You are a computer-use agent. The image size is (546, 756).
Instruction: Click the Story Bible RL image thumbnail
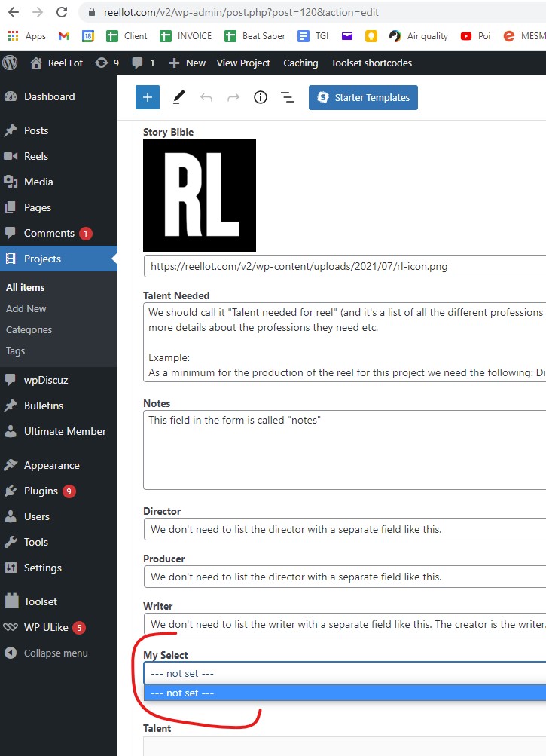(x=200, y=195)
